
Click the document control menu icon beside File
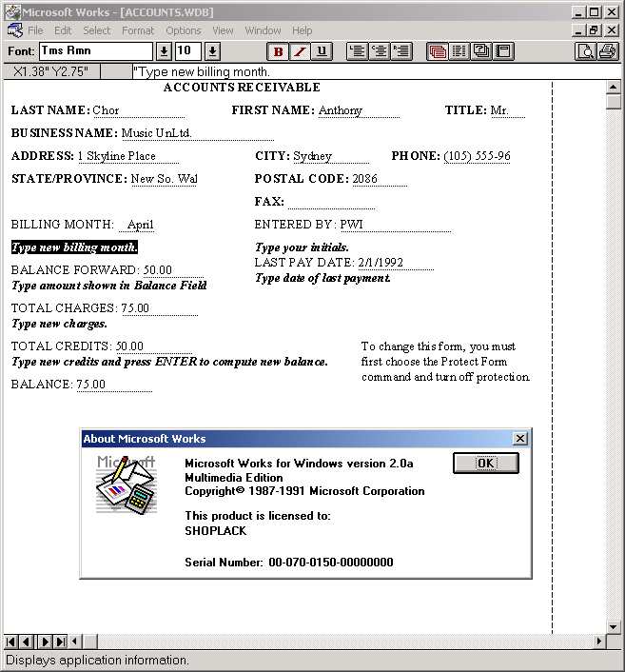(15, 30)
